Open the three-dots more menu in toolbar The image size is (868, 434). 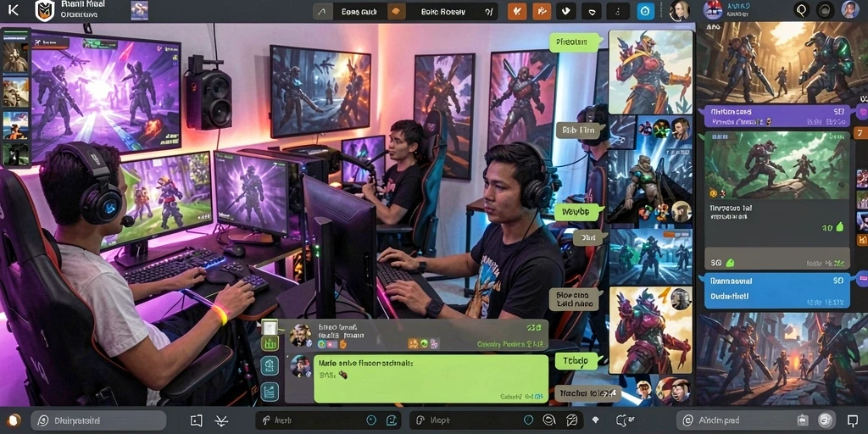point(618,11)
